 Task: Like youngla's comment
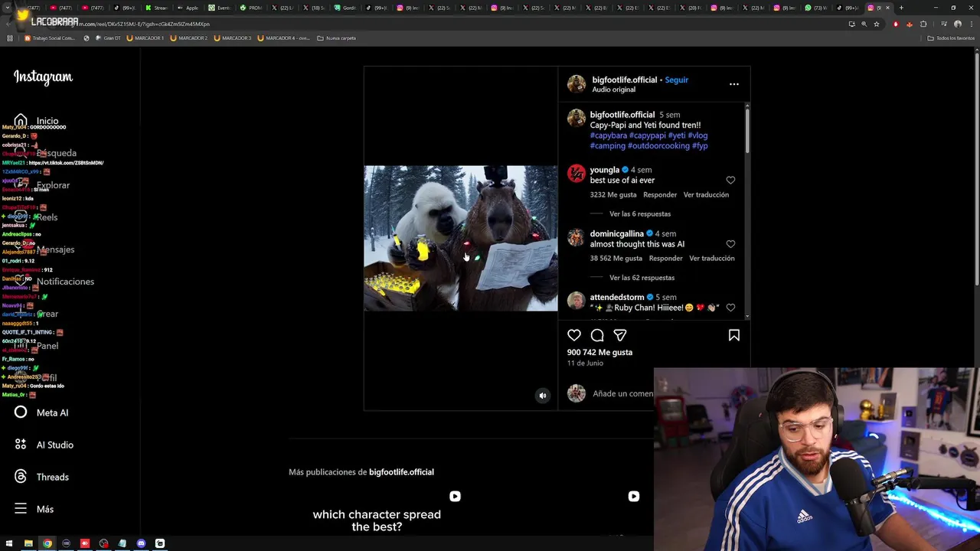[x=730, y=181]
